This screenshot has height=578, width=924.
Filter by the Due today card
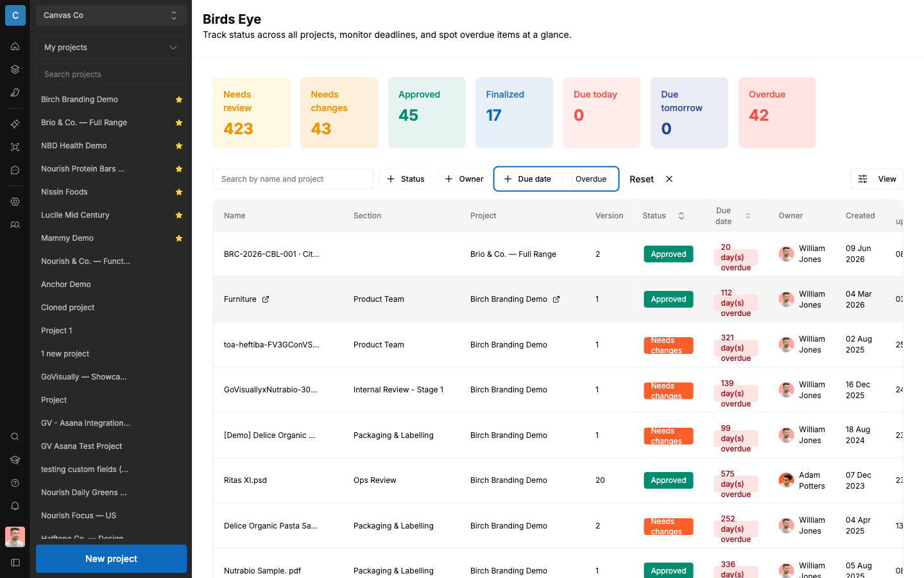click(602, 113)
